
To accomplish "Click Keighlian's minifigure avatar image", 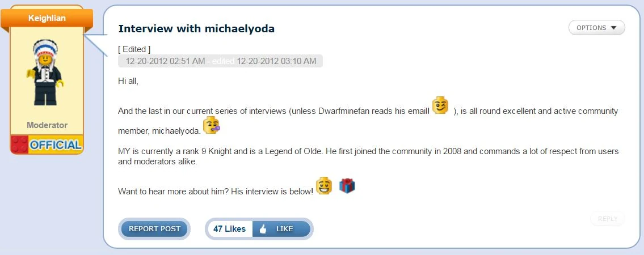I will (45, 73).
